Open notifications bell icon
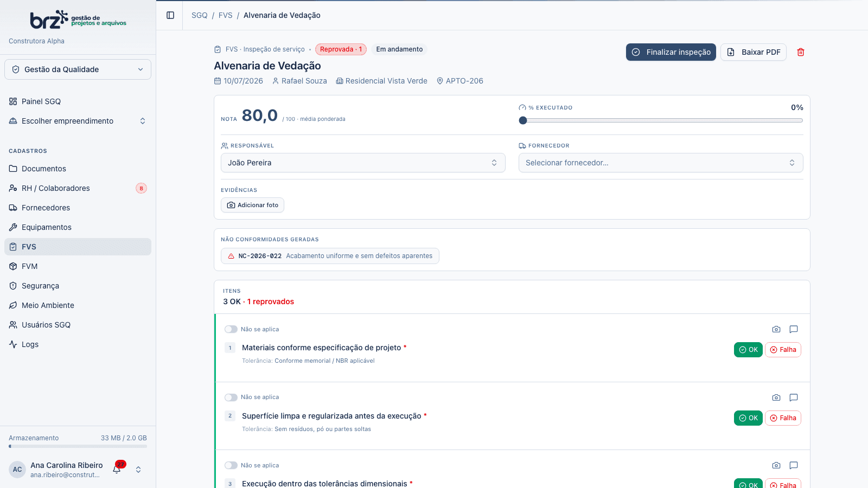This screenshot has height=488, width=868. pyautogui.click(x=117, y=469)
